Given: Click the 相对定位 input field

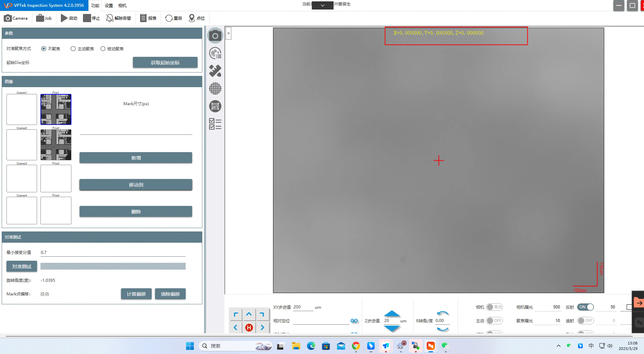Looking at the screenshot, I should [x=321, y=321].
